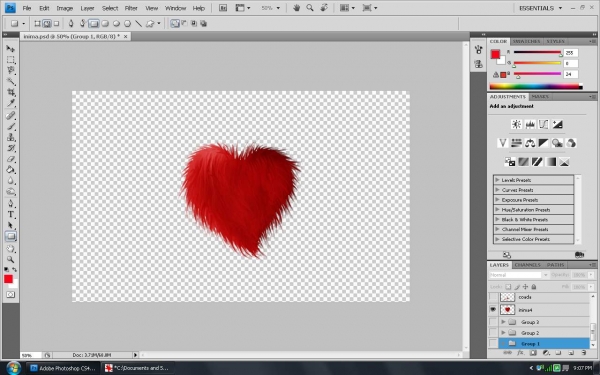Show the coada layer visibility box
Viewport: 600px width, 375px height.
click(x=493, y=297)
